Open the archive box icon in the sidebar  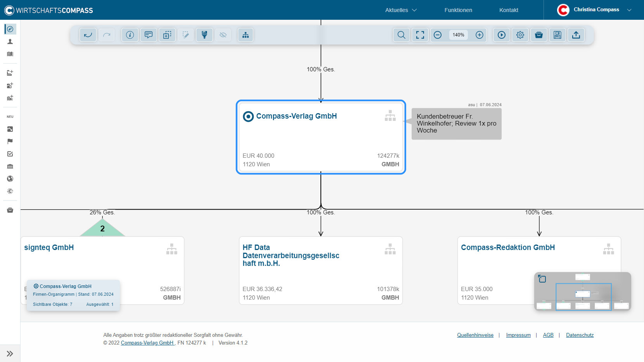click(x=10, y=210)
